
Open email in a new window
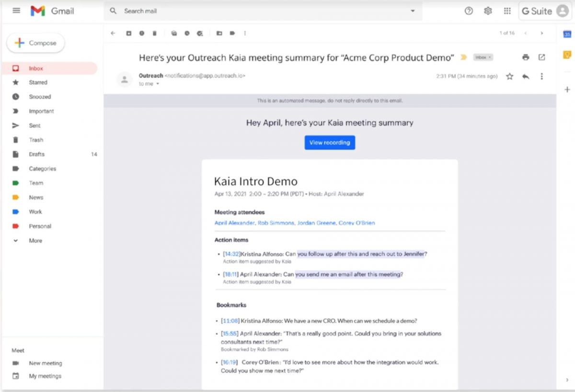[x=541, y=57]
